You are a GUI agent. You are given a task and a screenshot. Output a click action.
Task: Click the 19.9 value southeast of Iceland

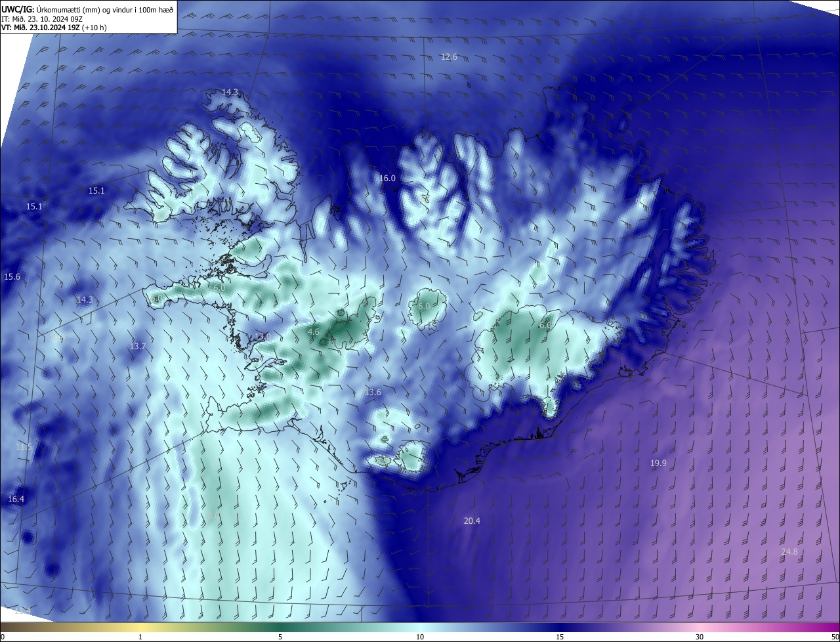[x=658, y=463]
